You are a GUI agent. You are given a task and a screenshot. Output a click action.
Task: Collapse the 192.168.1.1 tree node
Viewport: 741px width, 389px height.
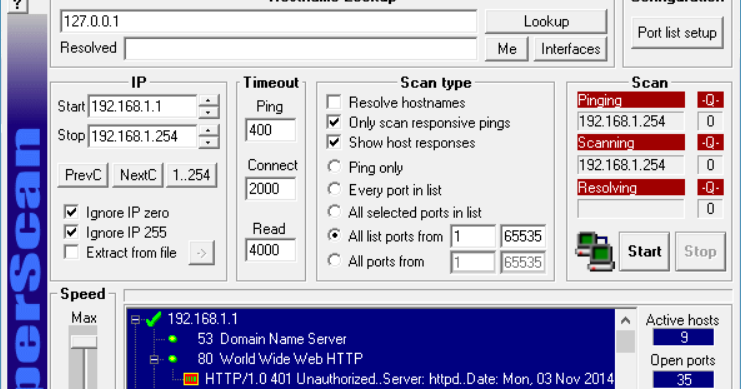(x=136, y=320)
